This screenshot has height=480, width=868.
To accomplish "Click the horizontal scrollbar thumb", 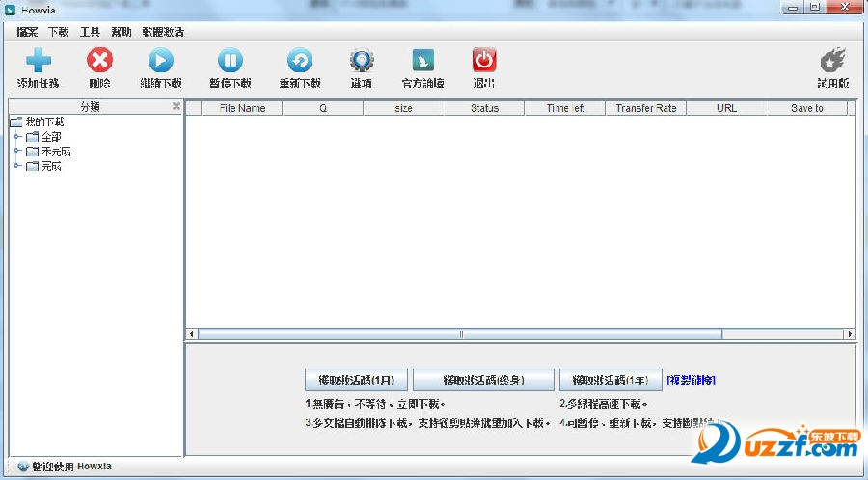I will coord(460,334).
